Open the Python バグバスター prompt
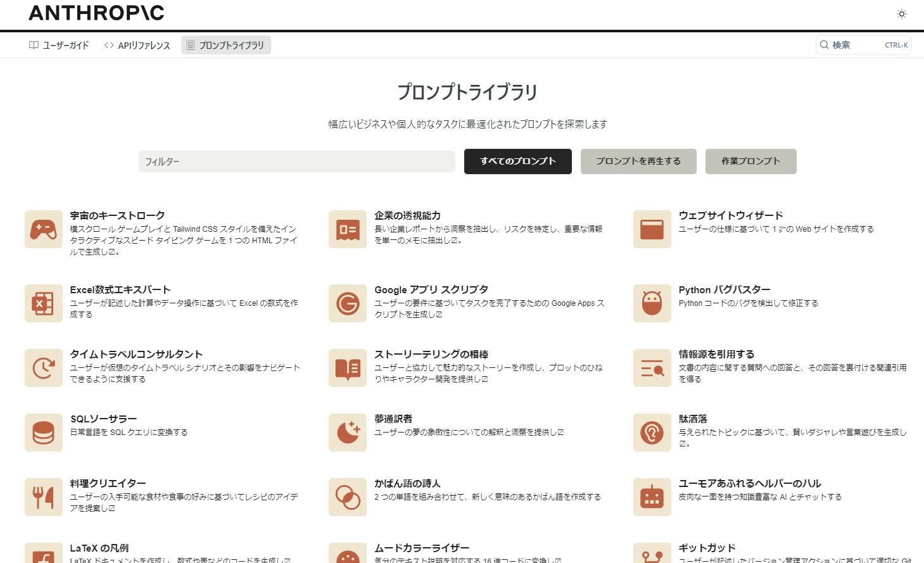The image size is (924, 563). [725, 290]
